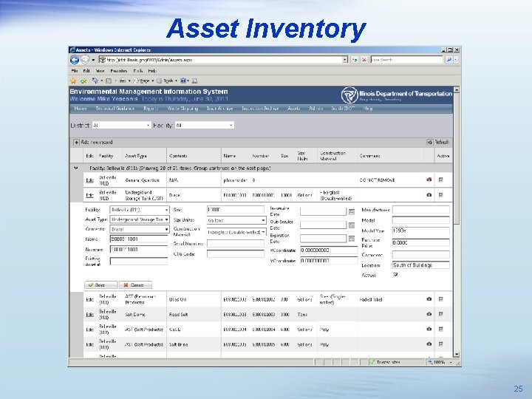Toggle Active checkbox in Road Salt row
This screenshot has height=399, width=532.
[440, 314]
